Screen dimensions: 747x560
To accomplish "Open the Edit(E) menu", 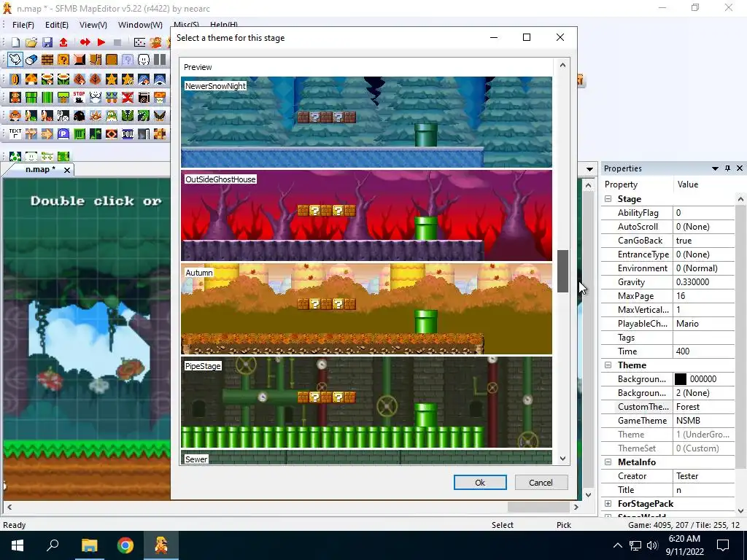I will pyautogui.click(x=57, y=25).
